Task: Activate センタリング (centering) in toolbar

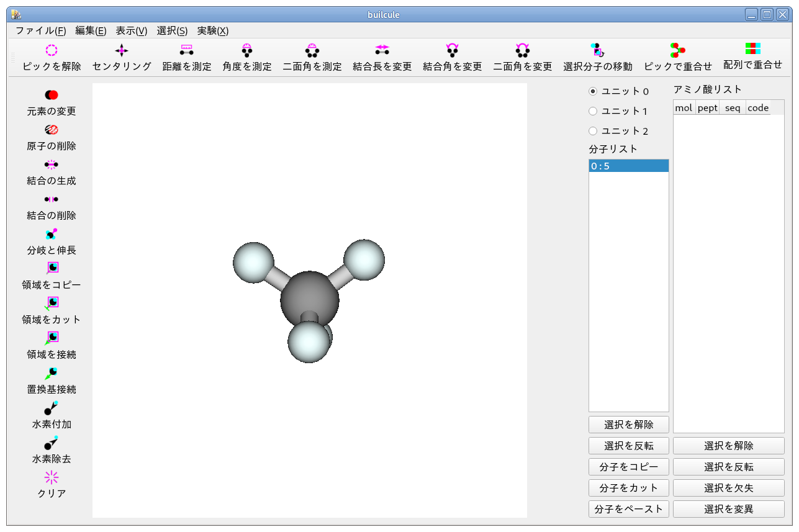Action: click(120, 58)
